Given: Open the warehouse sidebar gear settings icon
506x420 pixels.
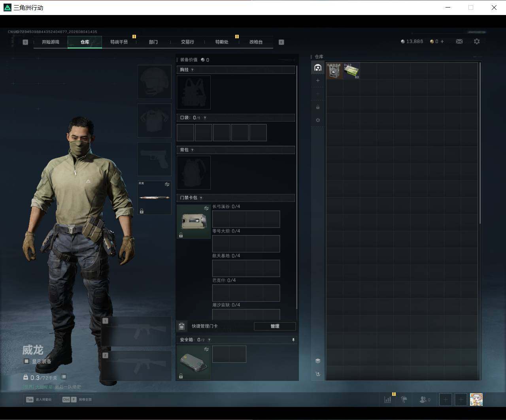Looking at the screenshot, I should [318, 120].
